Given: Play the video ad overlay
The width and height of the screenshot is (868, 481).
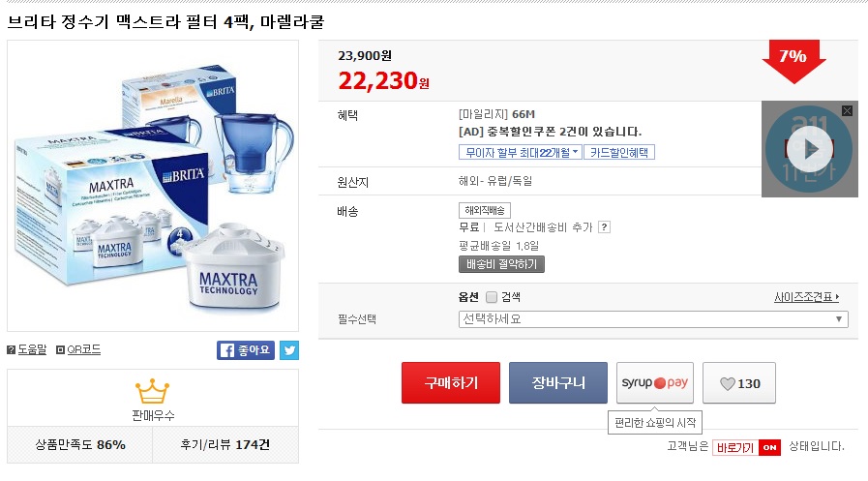Looking at the screenshot, I should click(x=809, y=149).
